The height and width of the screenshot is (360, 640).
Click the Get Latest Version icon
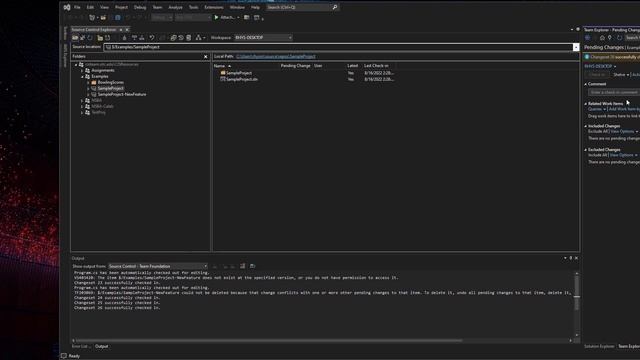pyautogui.click(x=124, y=38)
